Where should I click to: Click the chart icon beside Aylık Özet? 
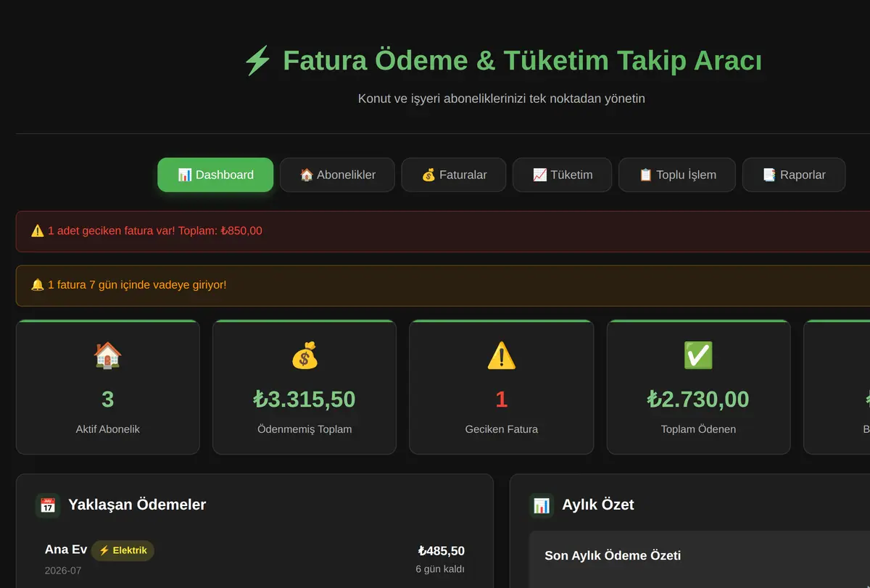542,505
